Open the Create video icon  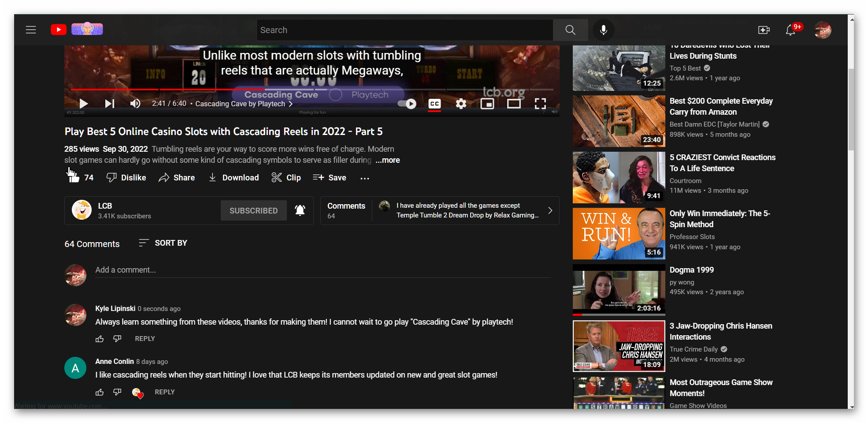pos(764,30)
